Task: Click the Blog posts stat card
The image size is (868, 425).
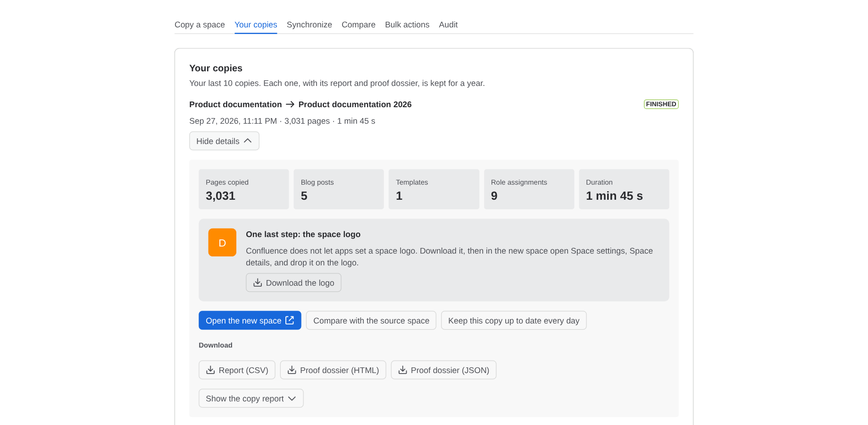Action: (x=339, y=189)
